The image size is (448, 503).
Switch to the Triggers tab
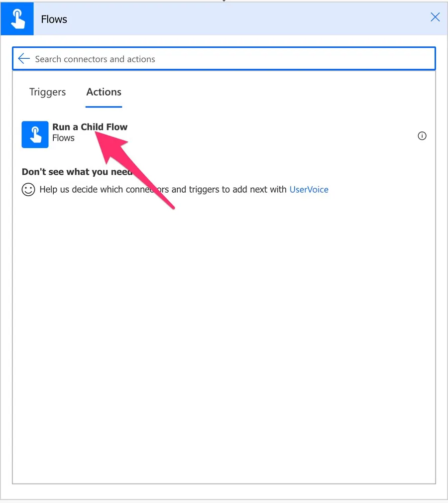coord(47,92)
